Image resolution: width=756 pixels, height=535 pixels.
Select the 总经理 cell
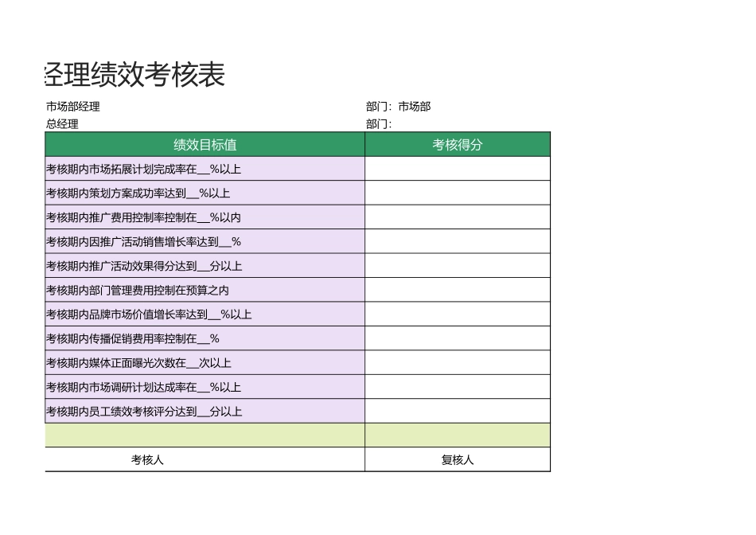tap(62, 124)
